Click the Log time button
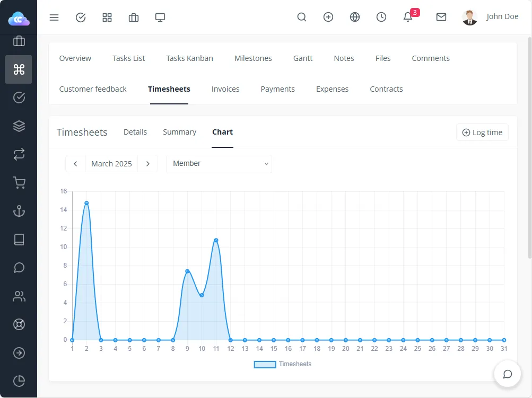Screen dimensions: 532x398 [x=482, y=132]
